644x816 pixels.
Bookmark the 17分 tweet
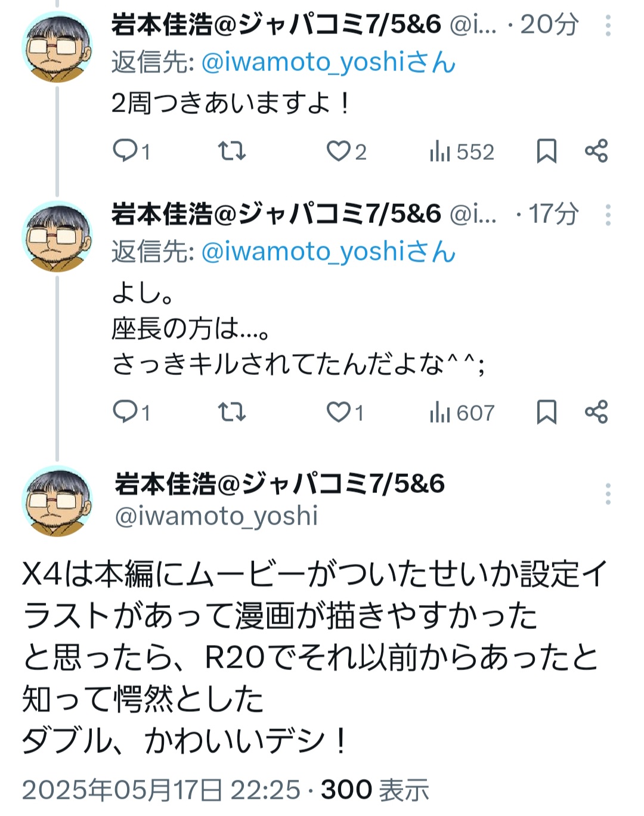coord(546,412)
